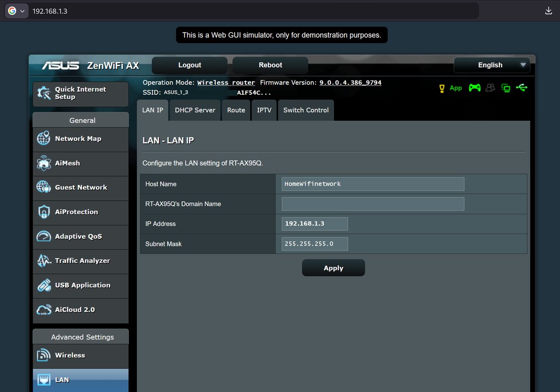Image resolution: width=560 pixels, height=392 pixels.
Task: Start Quick Internet Setup
Action: point(81,94)
